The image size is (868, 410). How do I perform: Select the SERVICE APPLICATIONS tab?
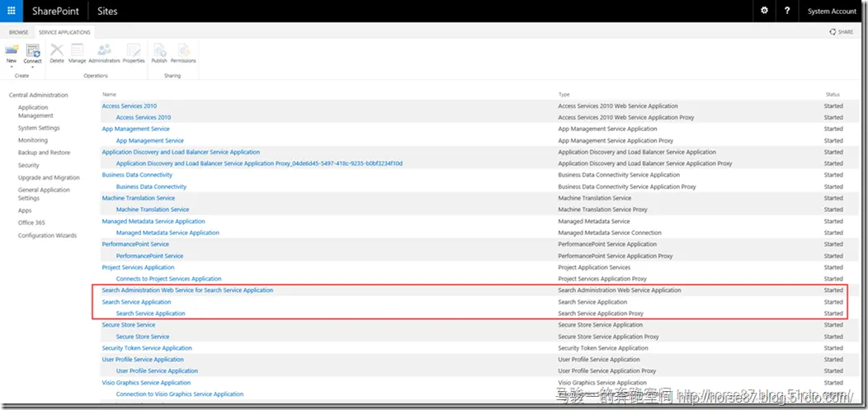tap(64, 32)
